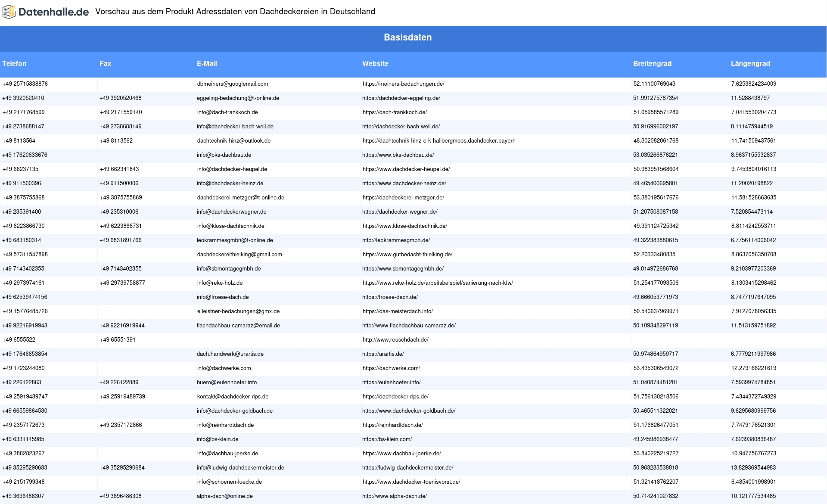Click the URL https://das-meisterdach.info/
The image size is (827, 504).
point(398,311)
